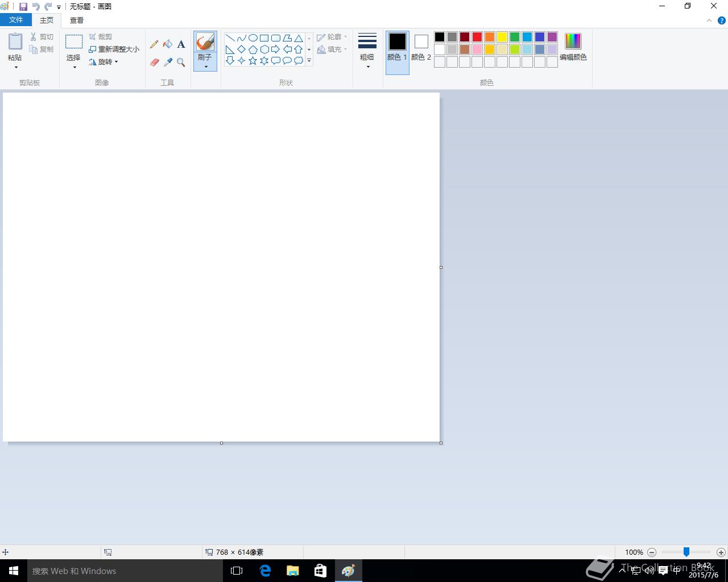Open the 文件 (File) menu
The height and width of the screenshot is (582, 728).
point(16,20)
